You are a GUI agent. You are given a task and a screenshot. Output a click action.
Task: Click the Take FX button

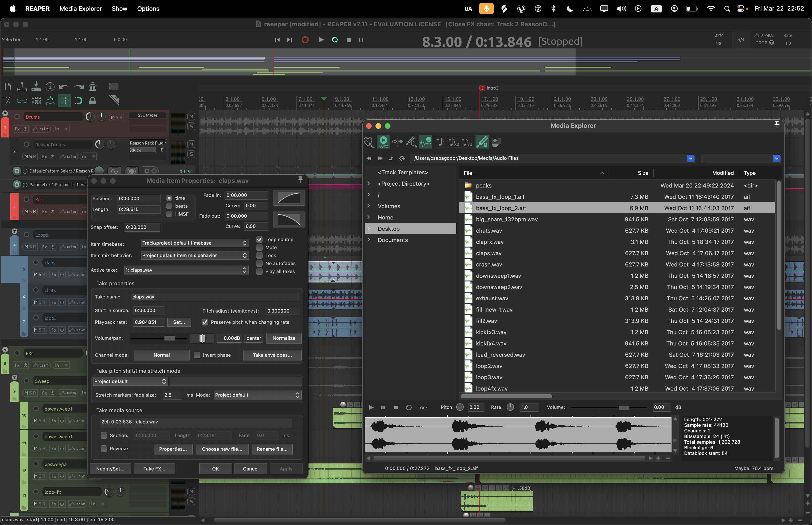click(154, 469)
